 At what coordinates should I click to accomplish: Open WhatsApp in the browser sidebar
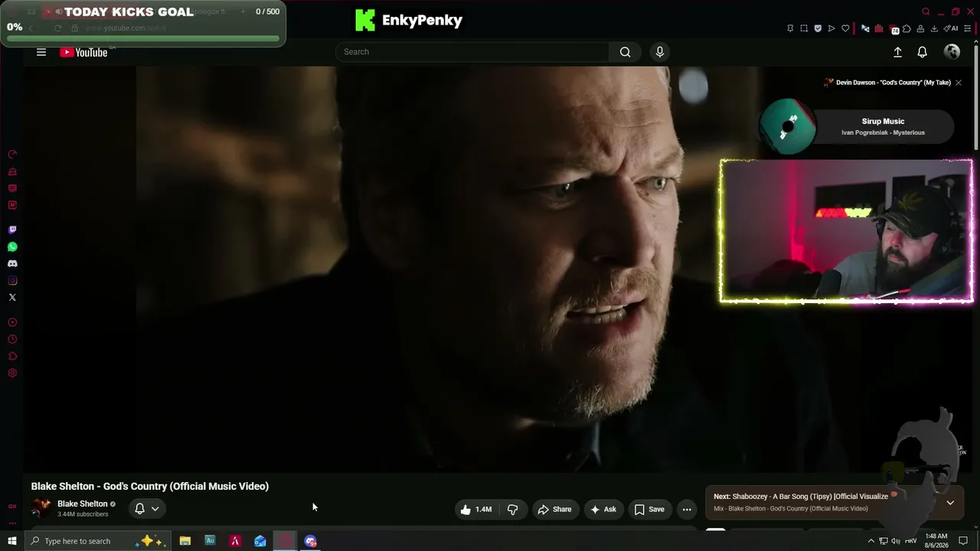(12, 246)
